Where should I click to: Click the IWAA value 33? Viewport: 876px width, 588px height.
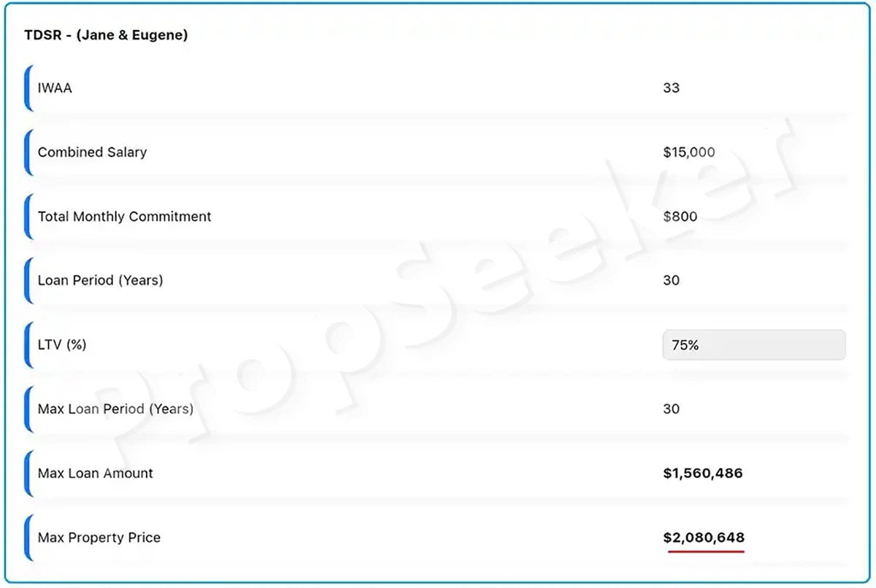671,88
